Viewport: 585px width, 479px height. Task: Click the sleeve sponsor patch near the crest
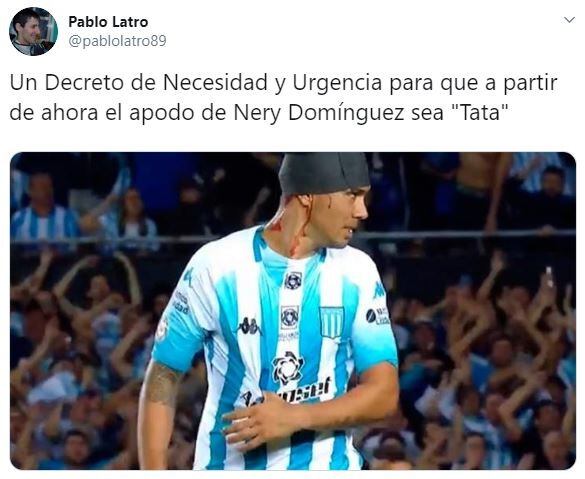tap(377, 316)
